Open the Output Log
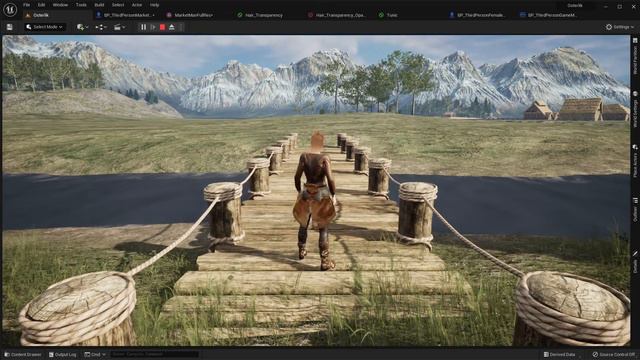Image resolution: width=640 pixels, height=360 pixels. tap(62, 355)
